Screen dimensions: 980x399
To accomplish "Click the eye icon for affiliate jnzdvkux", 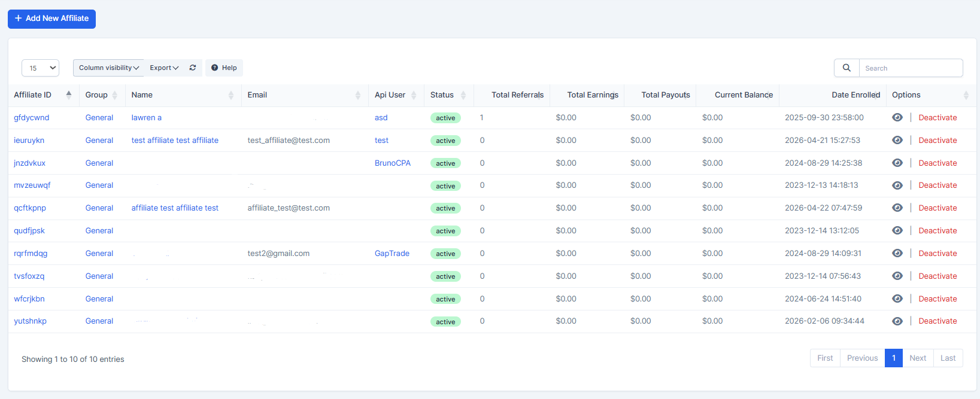I will click(x=897, y=163).
